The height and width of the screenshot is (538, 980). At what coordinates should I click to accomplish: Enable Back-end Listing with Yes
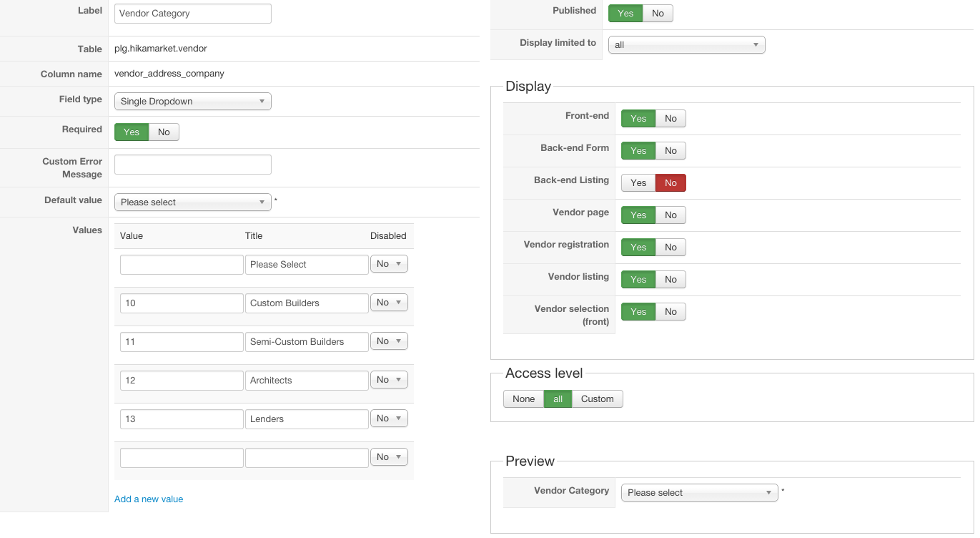tap(638, 182)
